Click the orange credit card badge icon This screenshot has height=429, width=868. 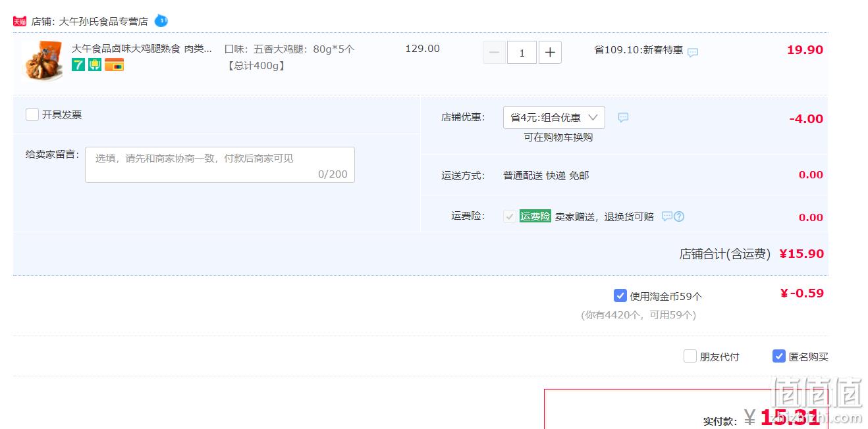[x=114, y=64]
